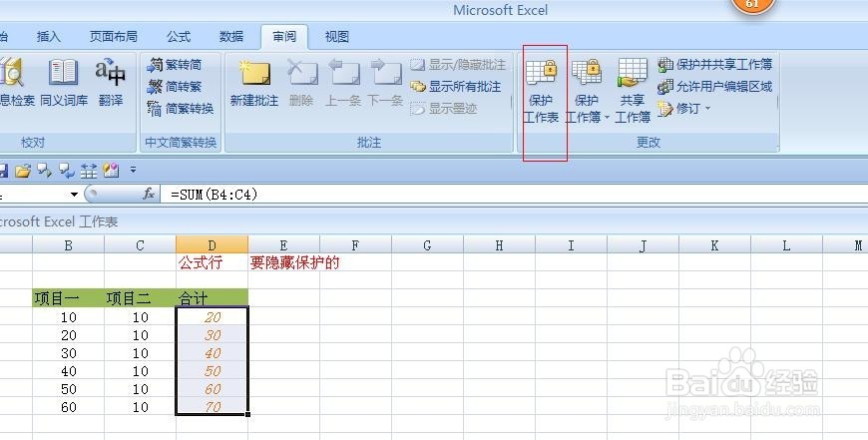Click the 公式行 cell
Viewport: 868px width, 440px height.
pos(213,262)
